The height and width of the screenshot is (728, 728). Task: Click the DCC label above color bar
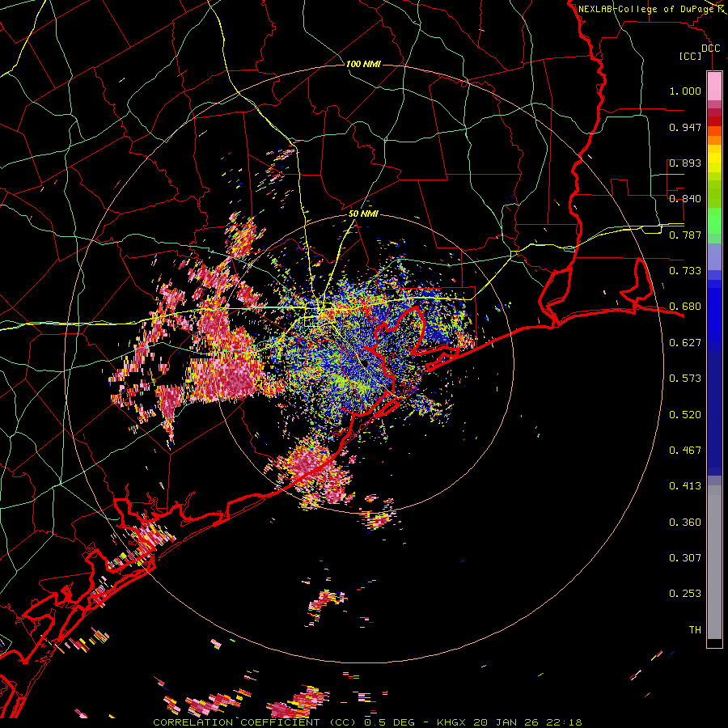click(x=710, y=49)
